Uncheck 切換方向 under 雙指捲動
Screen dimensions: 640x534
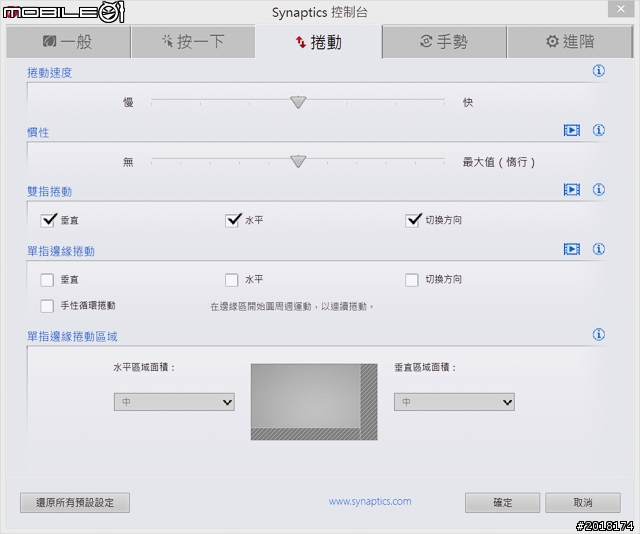point(412,220)
